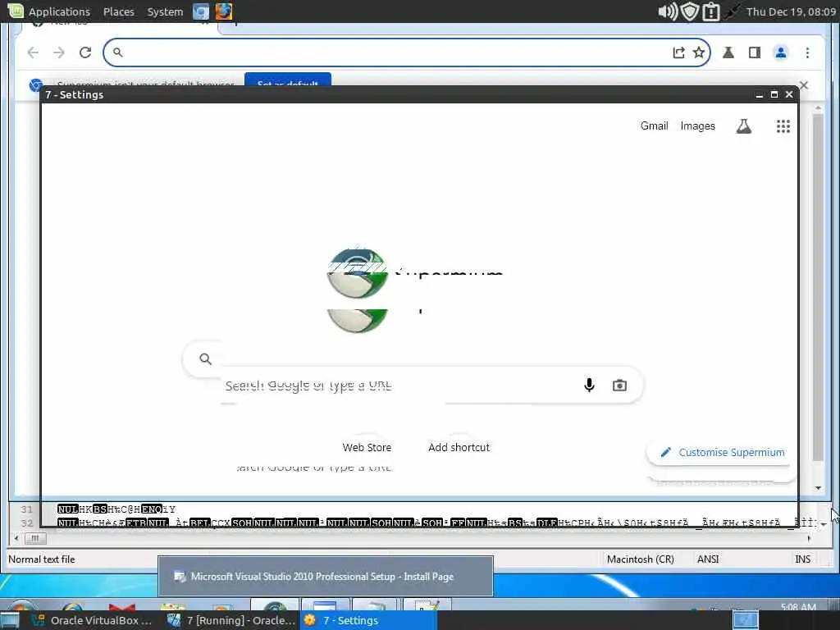Open the volume speaker indicator in the top panel
The height and width of the screenshot is (630, 840).
[668, 11]
